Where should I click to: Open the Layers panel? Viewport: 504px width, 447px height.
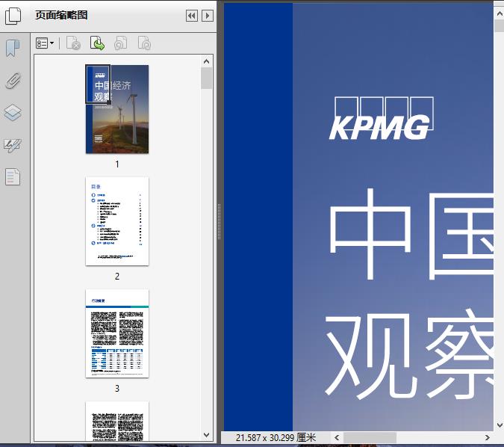13,113
